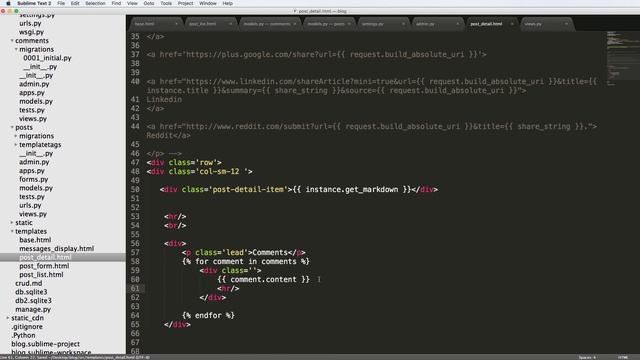
Task: Close the post_detail.html tab
Action: click(512, 24)
